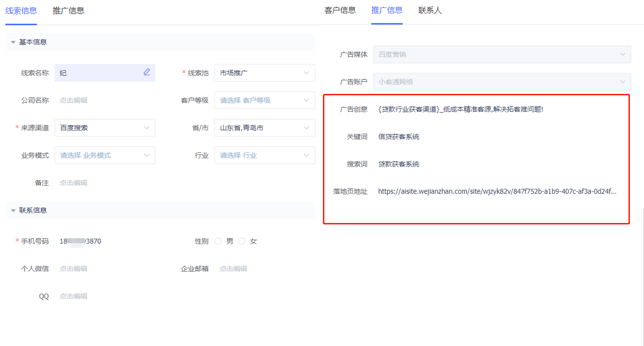644x346 pixels.
Task: Click 点击编辑 next to 公司名称
Action: point(73,100)
